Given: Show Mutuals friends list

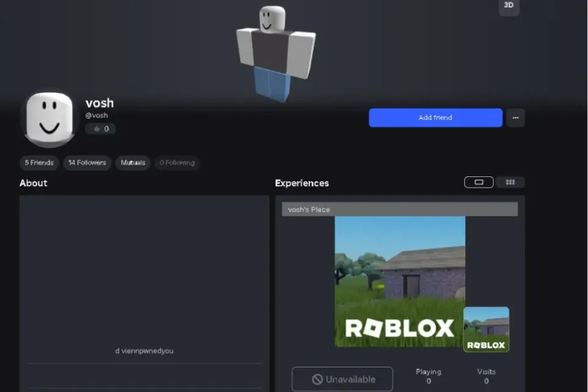Looking at the screenshot, I should point(133,162).
